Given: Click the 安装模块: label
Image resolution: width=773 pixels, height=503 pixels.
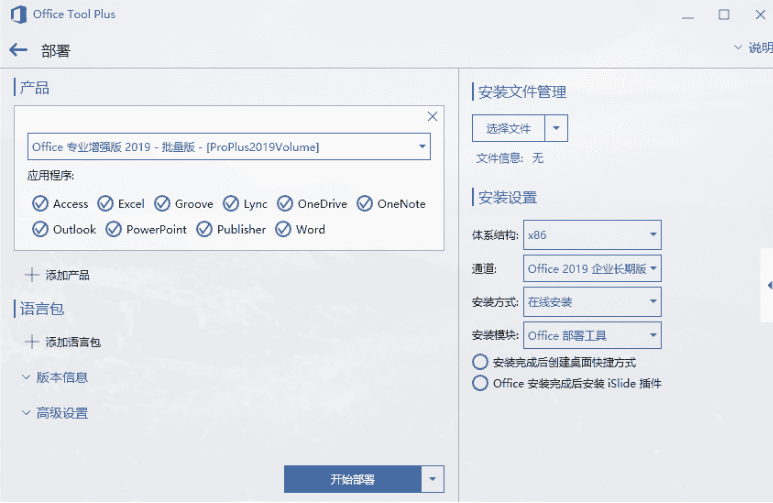Looking at the screenshot, I should pos(495,335).
